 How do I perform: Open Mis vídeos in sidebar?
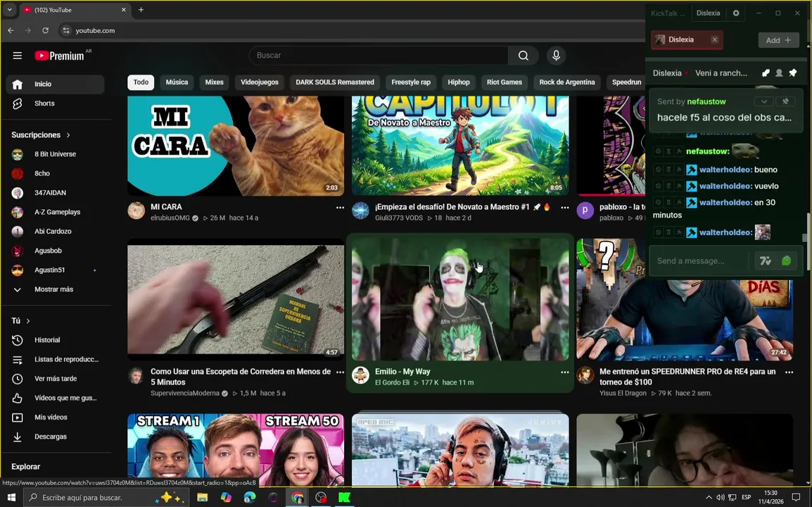(x=55, y=418)
